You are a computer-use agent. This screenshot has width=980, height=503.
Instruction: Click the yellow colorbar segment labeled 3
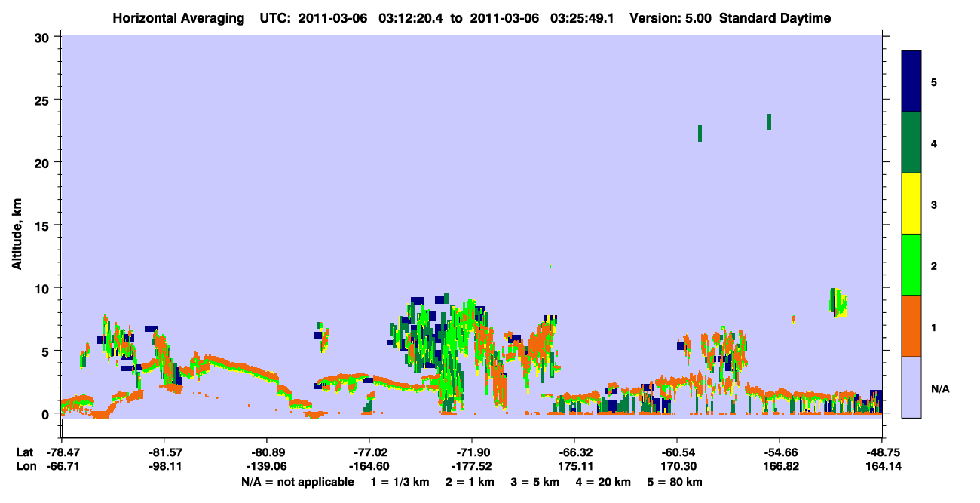coord(911,204)
